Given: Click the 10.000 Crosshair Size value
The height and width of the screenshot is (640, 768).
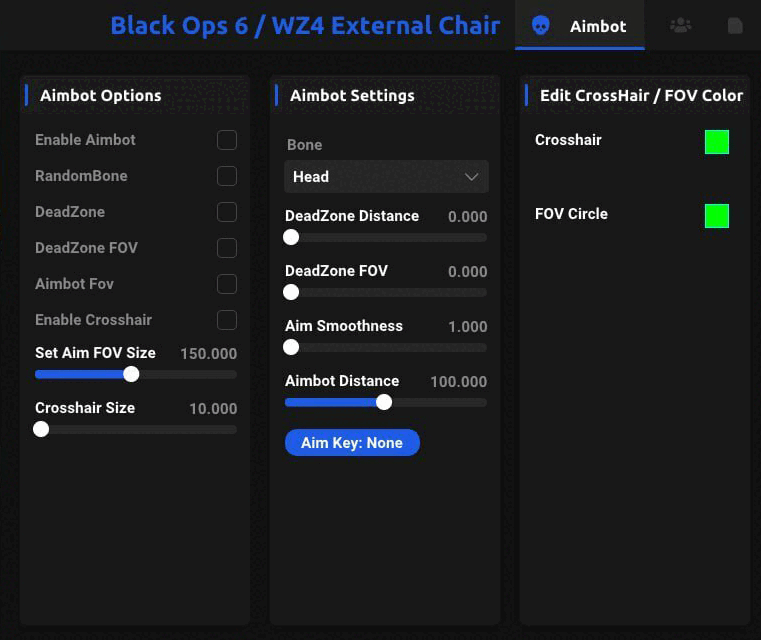Looking at the screenshot, I should tap(213, 408).
